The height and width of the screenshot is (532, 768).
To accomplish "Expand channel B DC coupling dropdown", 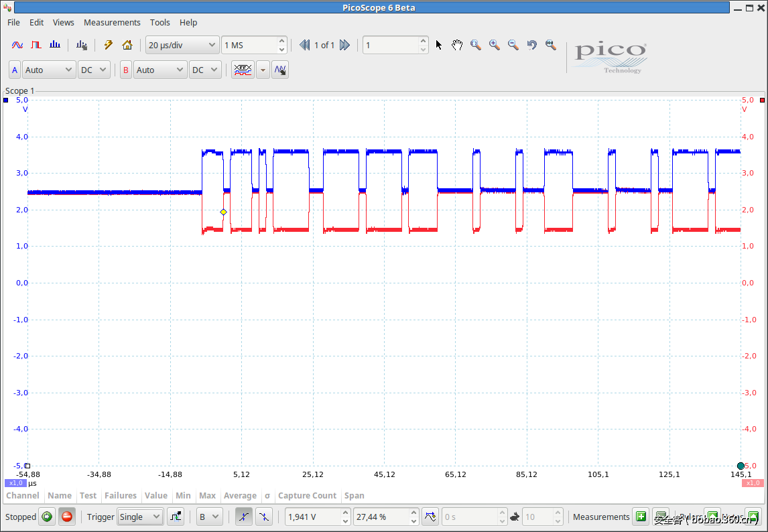I will tap(205, 70).
